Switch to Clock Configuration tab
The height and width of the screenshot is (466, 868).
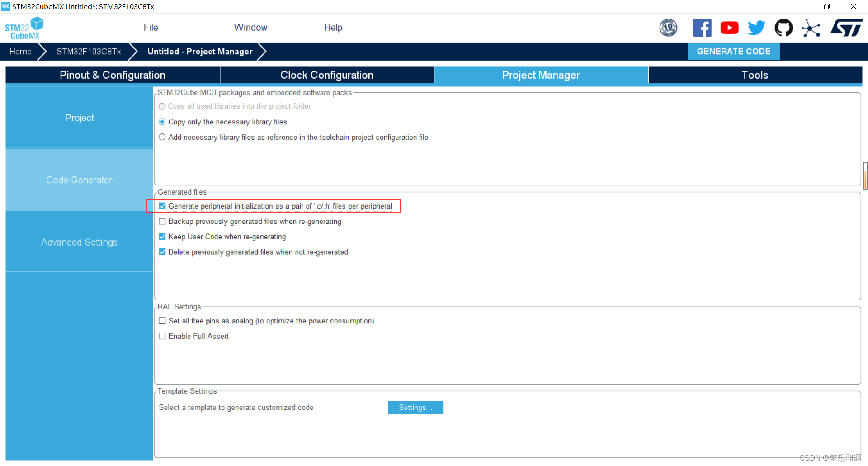pyautogui.click(x=327, y=75)
